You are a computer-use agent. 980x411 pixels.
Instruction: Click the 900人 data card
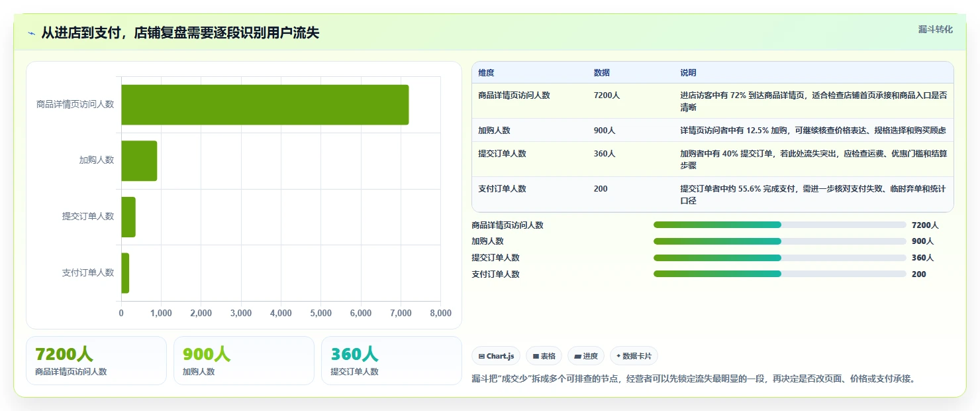pyautogui.click(x=244, y=361)
